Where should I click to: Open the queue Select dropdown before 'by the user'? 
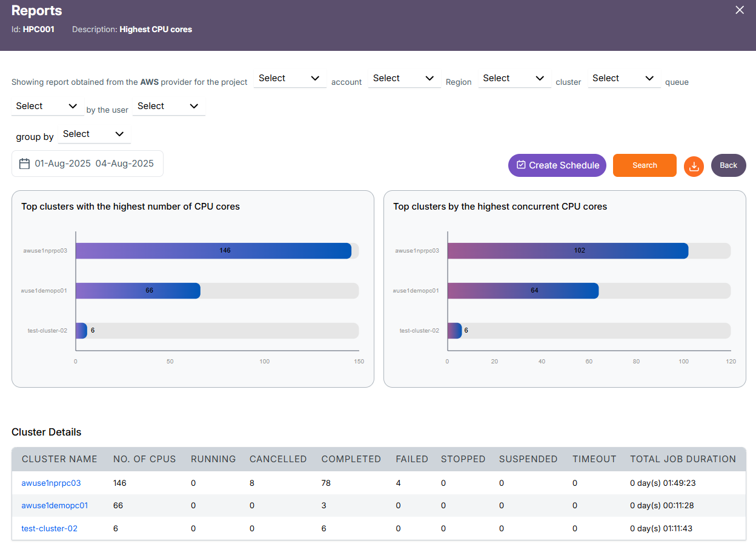(x=47, y=106)
